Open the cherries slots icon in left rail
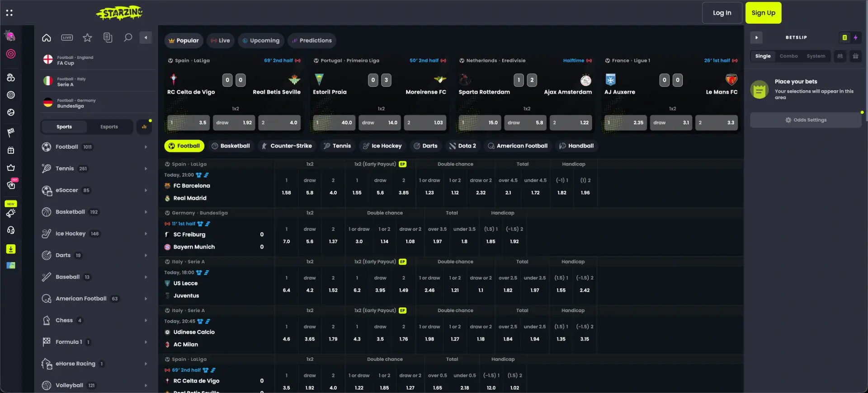This screenshot has width=868, height=393. (11, 78)
